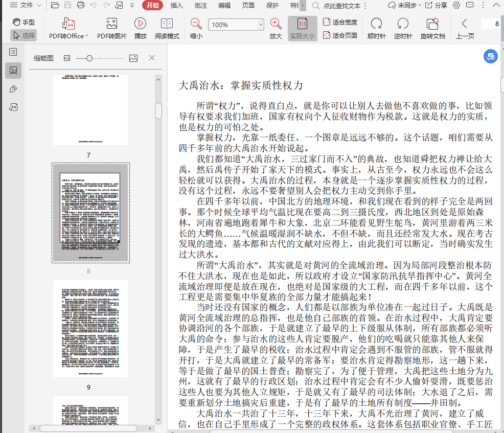Screen dimensions: 504x433
Task: Rotate page counterclockwise with 逆时针
Action: click(x=403, y=24)
